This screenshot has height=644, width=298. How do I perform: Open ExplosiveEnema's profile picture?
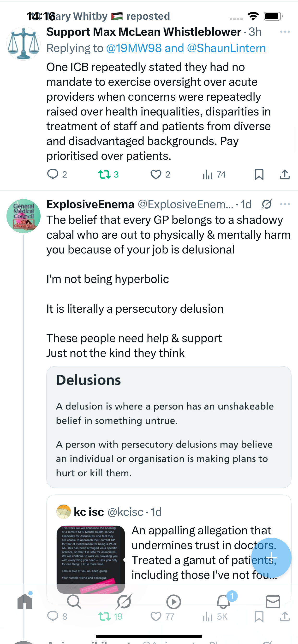(24, 216)
